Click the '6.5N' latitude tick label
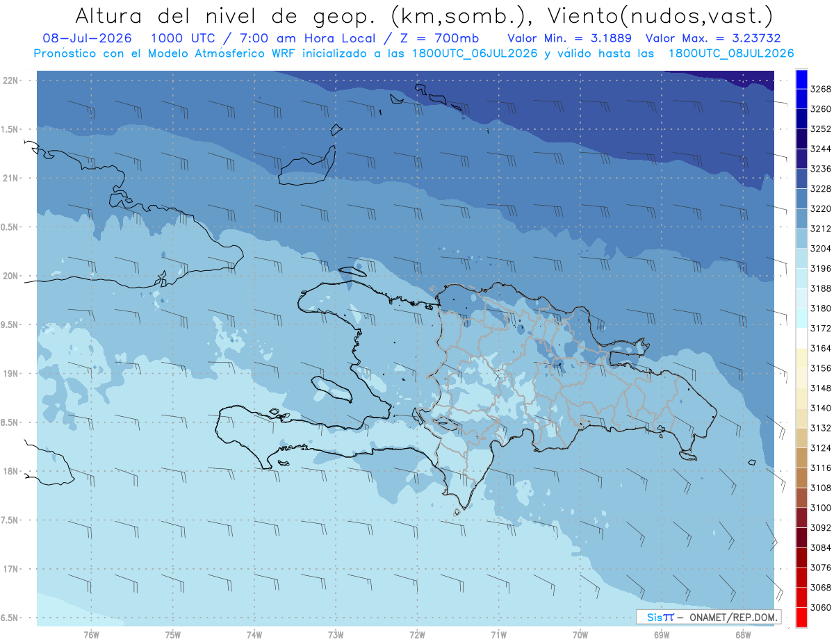 tap(10, 618)
